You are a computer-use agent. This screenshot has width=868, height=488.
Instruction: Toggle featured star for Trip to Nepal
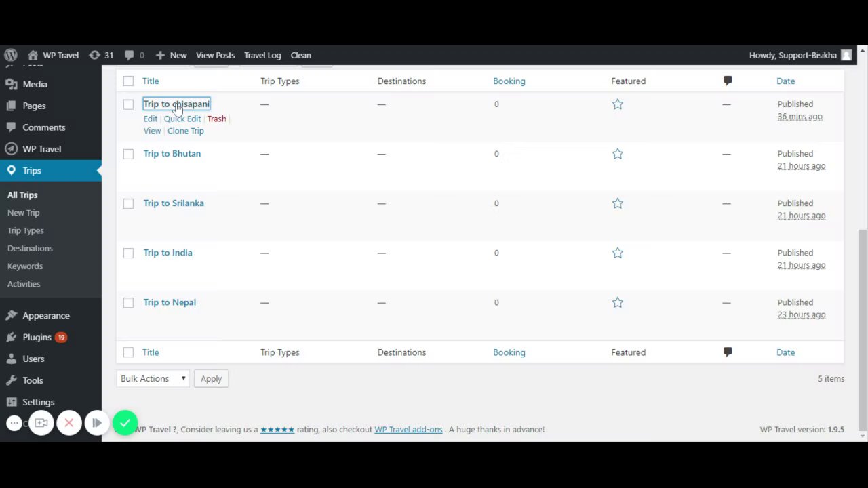click(617, 302)
